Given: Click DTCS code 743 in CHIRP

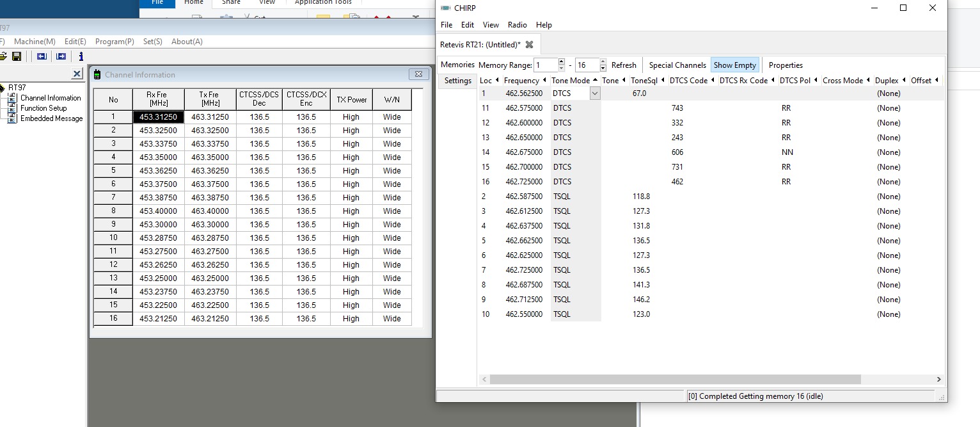Looking at the screenshot, I should tap(677, 108).
